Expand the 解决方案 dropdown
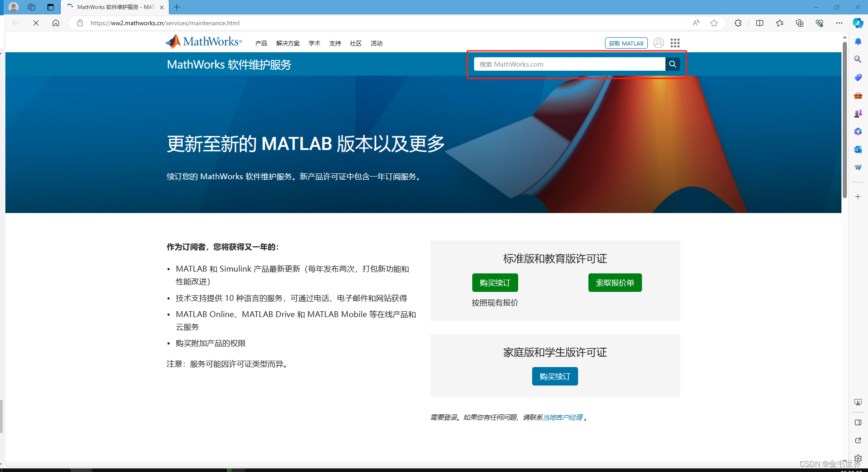 pyautogui.click(x=288, y=43)
